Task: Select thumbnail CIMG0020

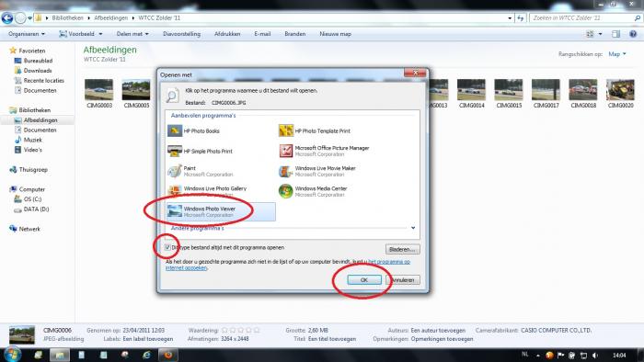Action: [x=621, y=94]
